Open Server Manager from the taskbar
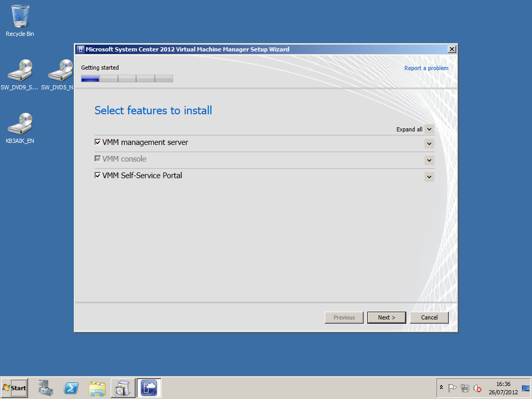This screenshot has width=532, height=399. [46, 388]
